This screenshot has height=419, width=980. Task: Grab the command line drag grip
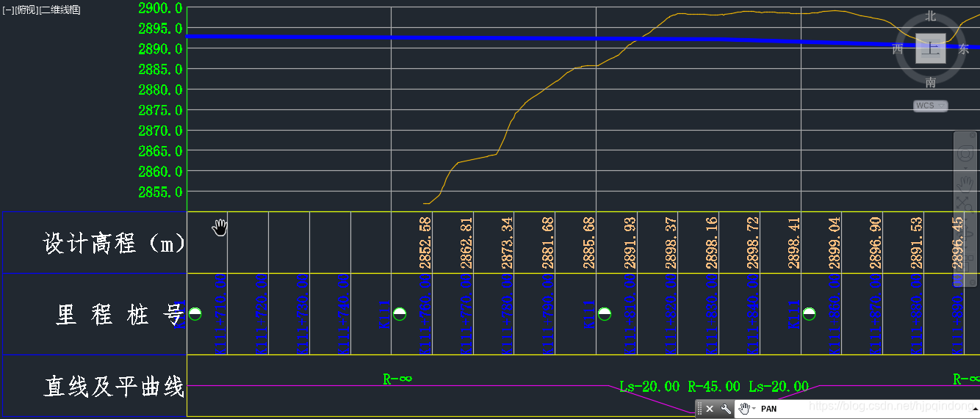tap(700, 409)
